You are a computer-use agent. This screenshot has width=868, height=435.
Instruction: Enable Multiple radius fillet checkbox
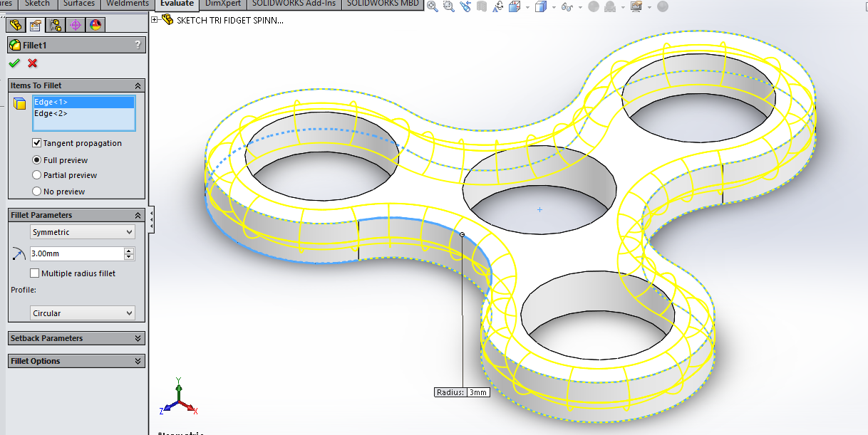35,273
